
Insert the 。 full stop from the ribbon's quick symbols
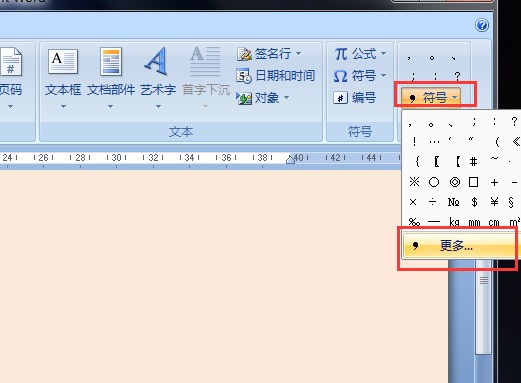[x=432, y=58]
